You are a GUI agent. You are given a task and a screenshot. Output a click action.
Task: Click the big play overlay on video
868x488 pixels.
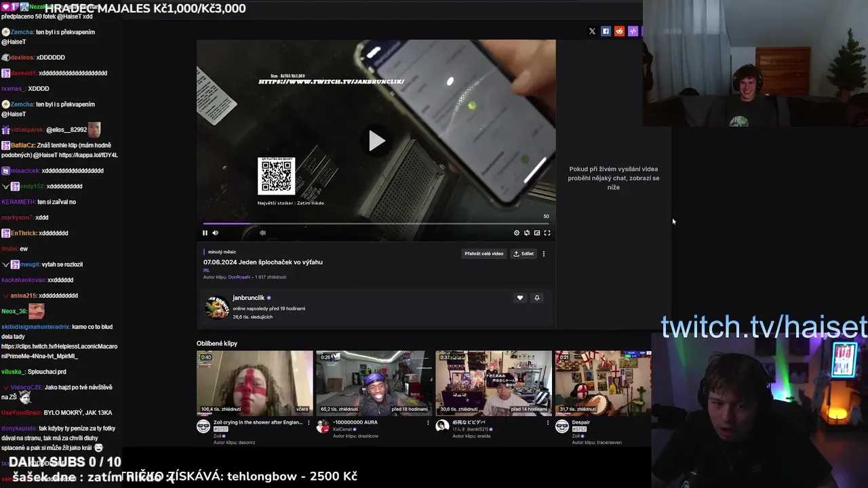coord(376,140)
